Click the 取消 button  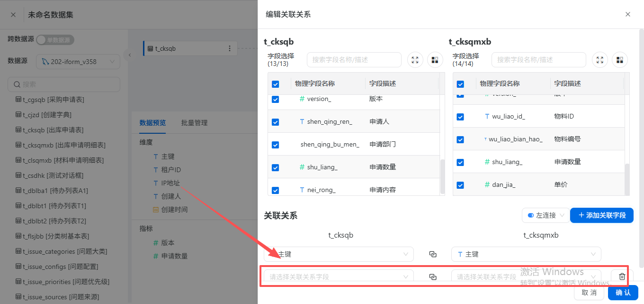click(x=589, y=293)
